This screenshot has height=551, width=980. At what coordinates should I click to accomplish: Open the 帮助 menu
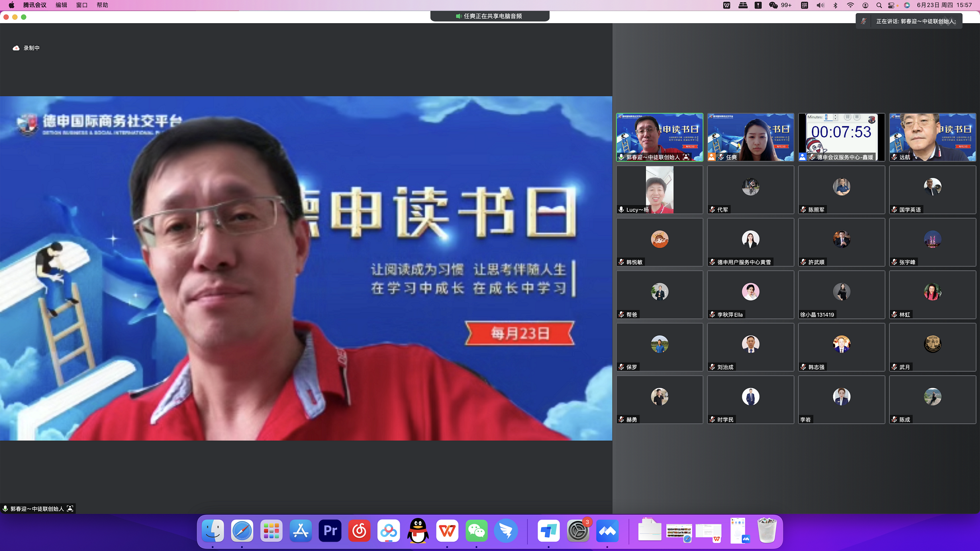pyautogui.click(x=102, y=5)
